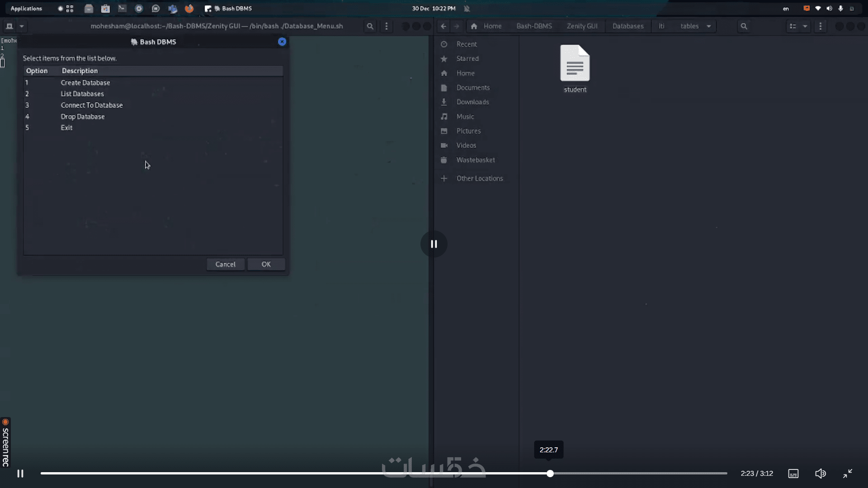Click the OK button
The width and height of the screenshot is (868, 488).
coord(266,264)
